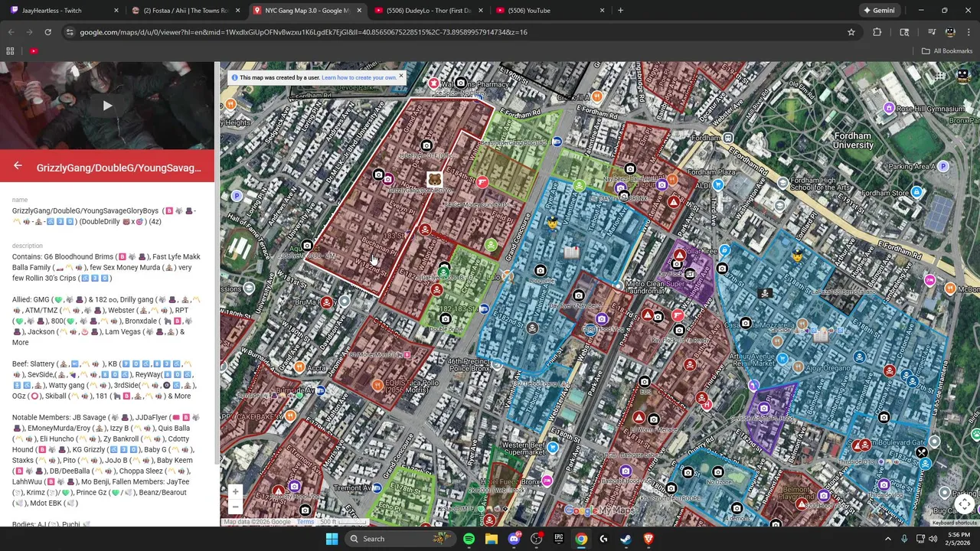Open the YouTube bookmark in the bookmarks bar
Viewport: 980px width, 551px height.
(34, 51)
